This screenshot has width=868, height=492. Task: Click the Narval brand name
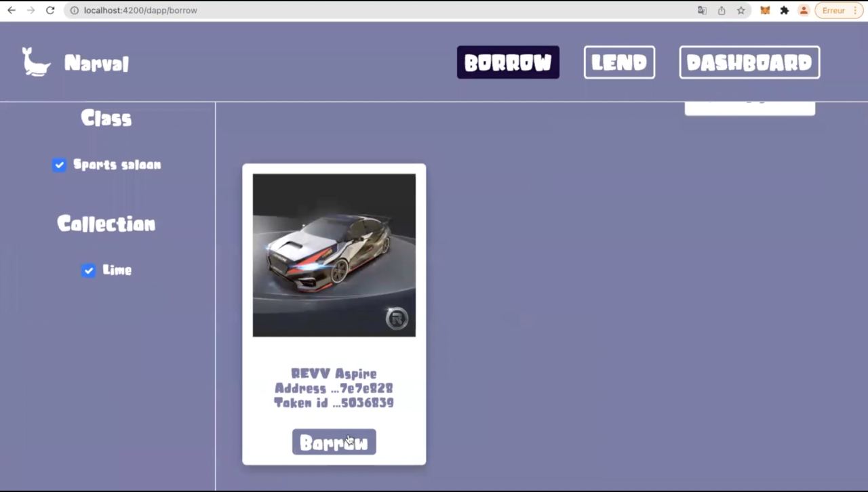coord(96,63)
